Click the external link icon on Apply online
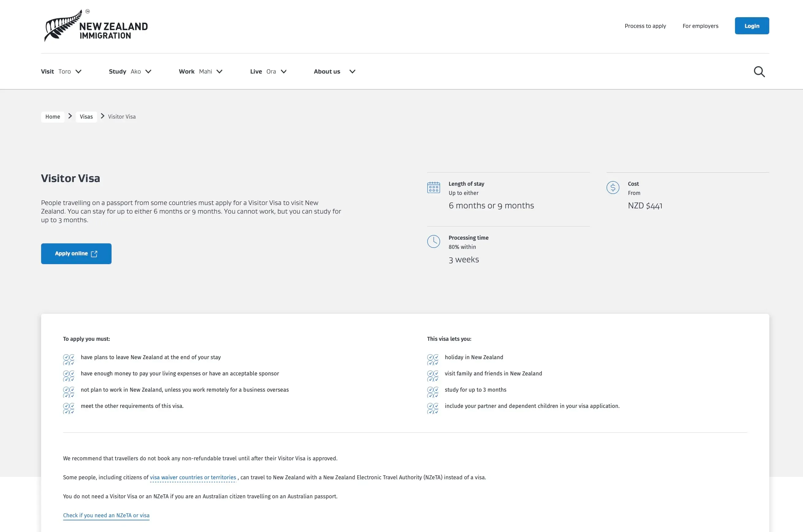Viewport: 803px width, 532px height. tap(94, 253)
